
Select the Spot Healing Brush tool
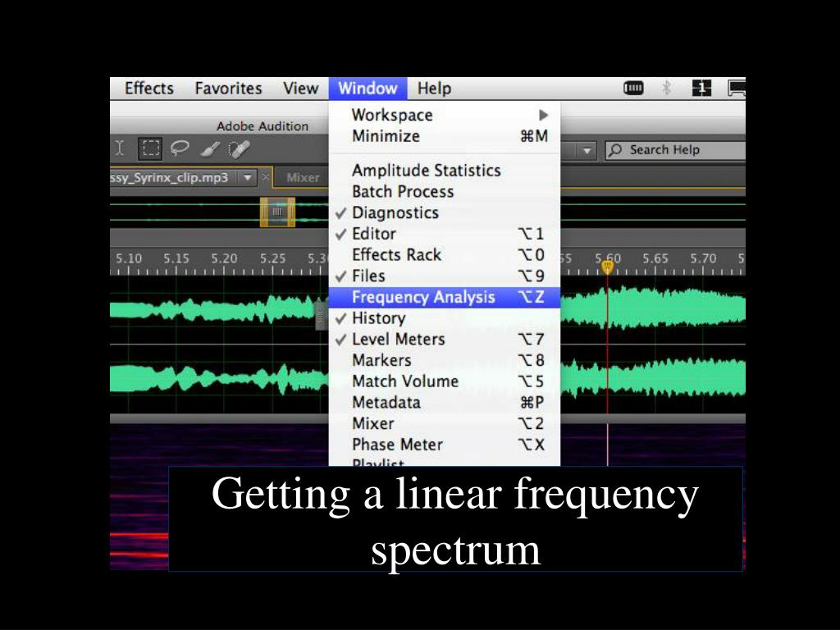240,149
